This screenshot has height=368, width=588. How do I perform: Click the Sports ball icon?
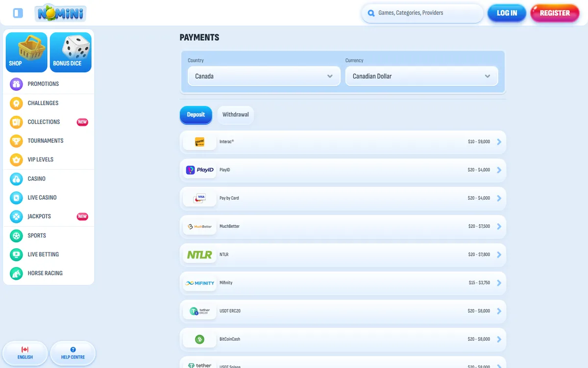point(16,236)
